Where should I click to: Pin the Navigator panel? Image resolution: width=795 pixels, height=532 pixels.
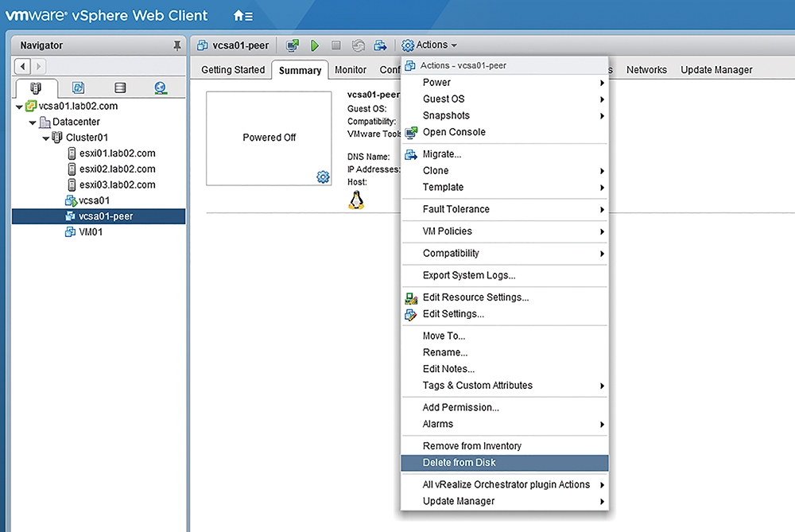click(177, 45)
